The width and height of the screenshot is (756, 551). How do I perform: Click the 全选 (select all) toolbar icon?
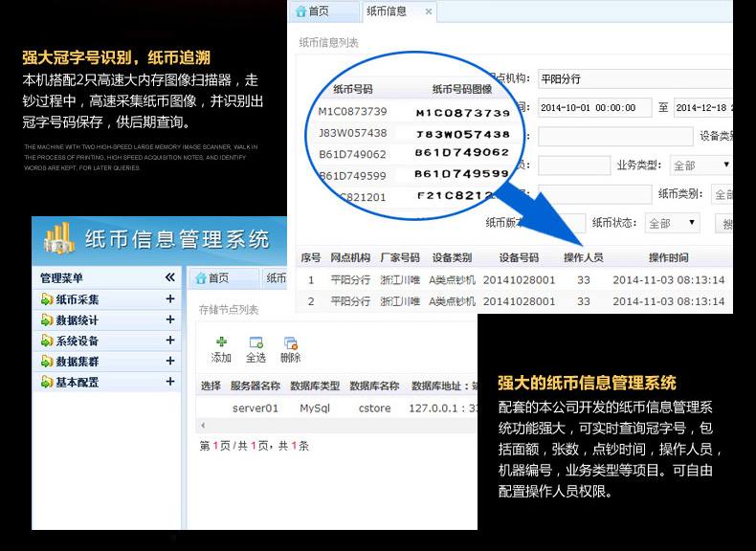tap(256, 342)
